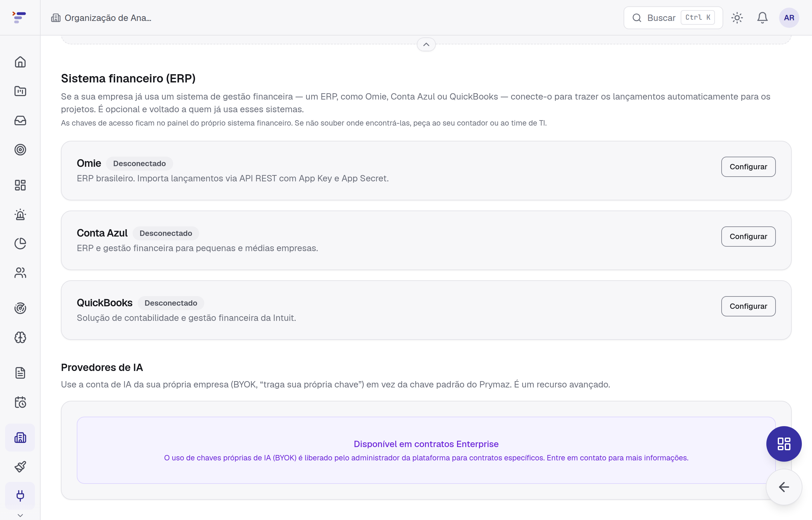Click the floating purple grid button

[x=784, y=444]
